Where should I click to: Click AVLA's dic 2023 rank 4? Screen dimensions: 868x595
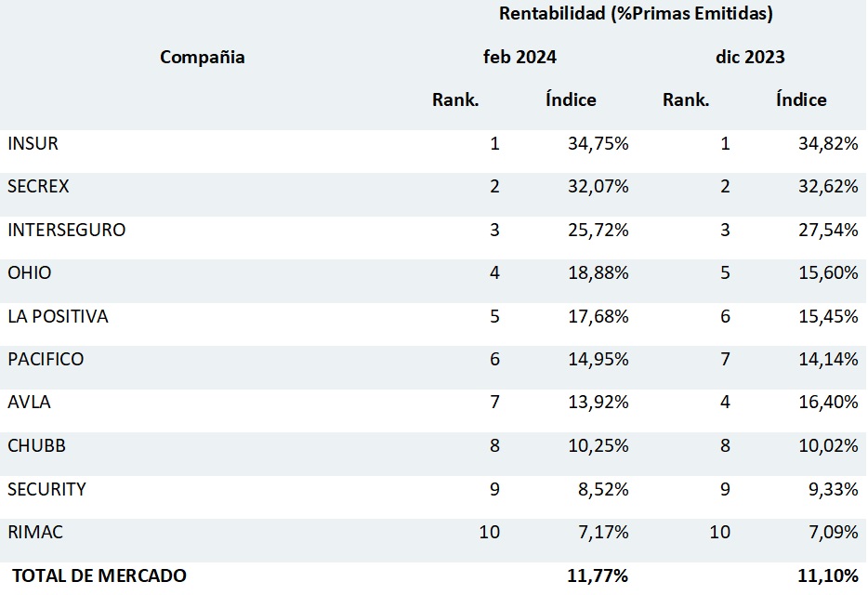725,402
